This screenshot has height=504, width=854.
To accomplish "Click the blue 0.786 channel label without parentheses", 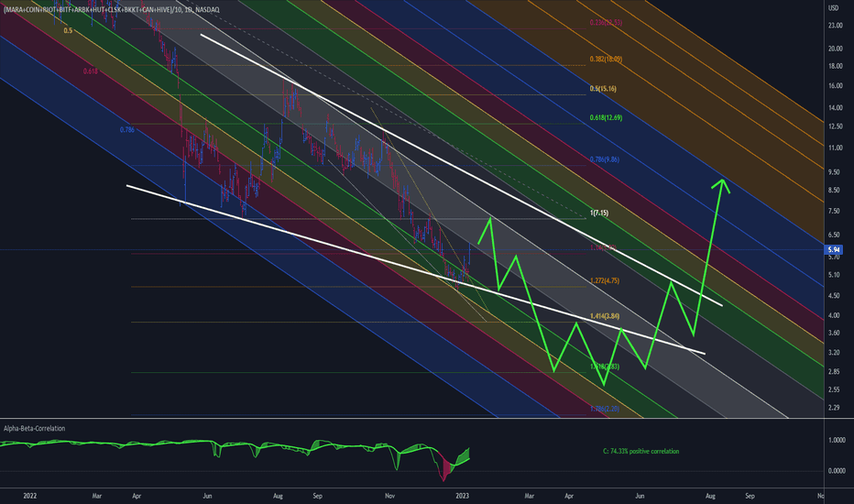I will tap(126, 130).
